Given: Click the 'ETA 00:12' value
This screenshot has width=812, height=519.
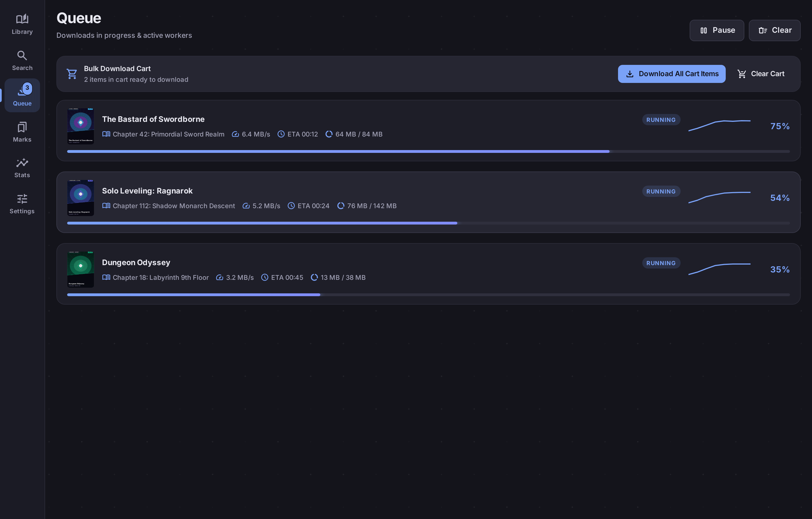Looking at the screenshot, I should (303, 134).
